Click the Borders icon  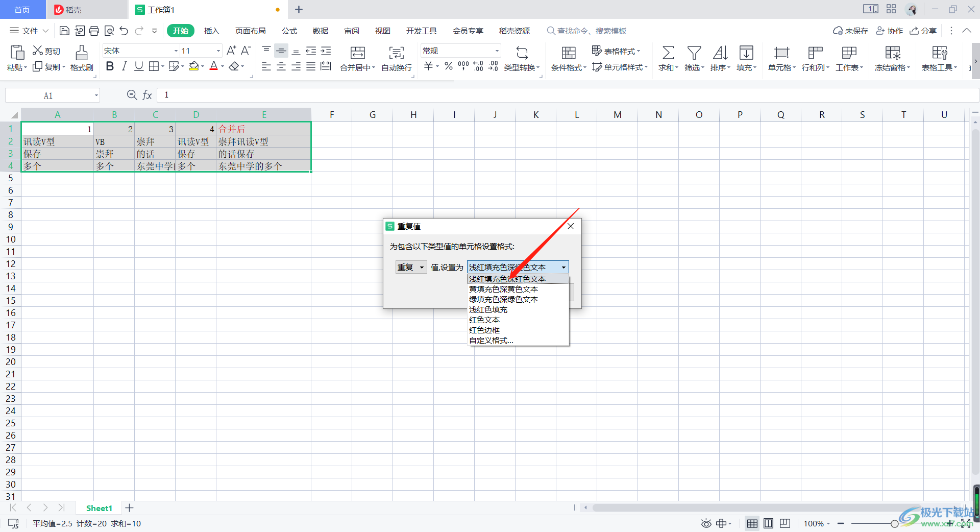point(154,66)
